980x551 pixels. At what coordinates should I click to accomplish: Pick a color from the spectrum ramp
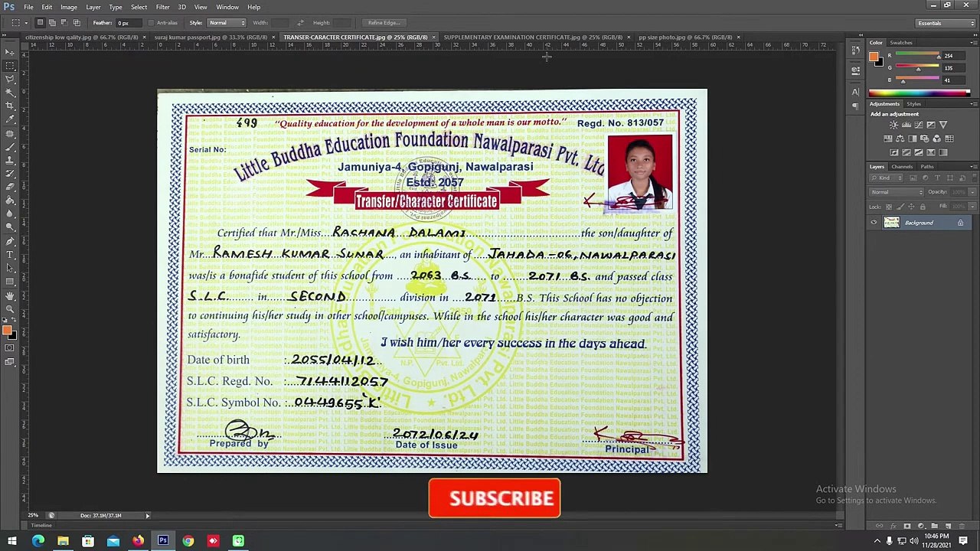tap(919, 93)
